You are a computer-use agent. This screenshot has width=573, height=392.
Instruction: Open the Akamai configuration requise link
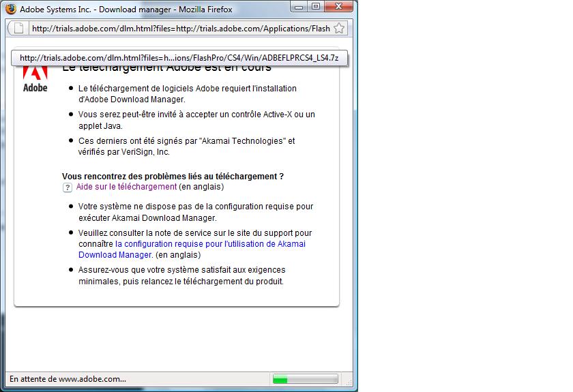pos(192,249)
